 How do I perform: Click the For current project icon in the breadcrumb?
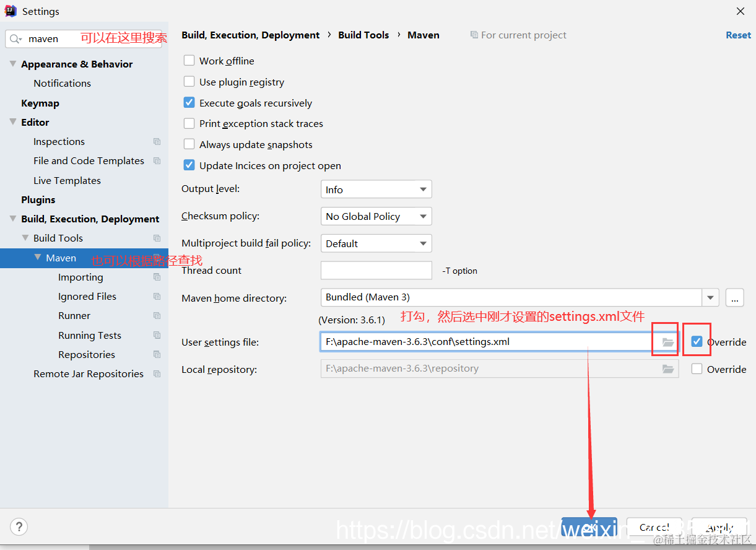(474, 35)
